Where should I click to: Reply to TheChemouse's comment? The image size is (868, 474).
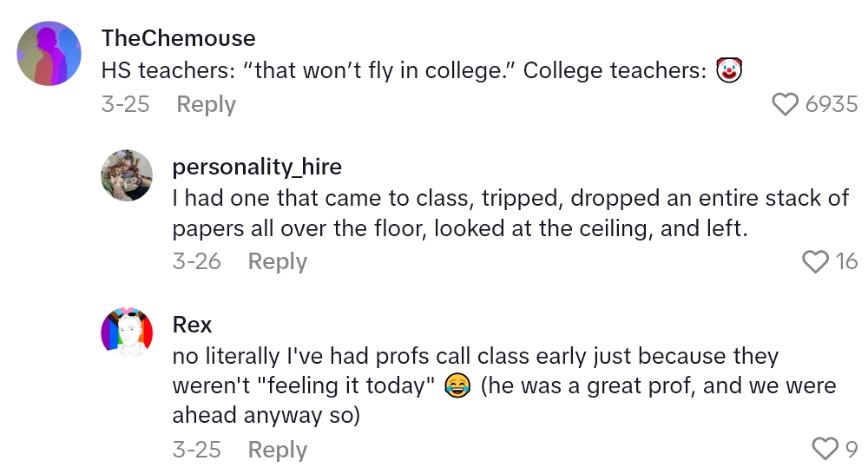pyautogui.click(x=206, y=104)
